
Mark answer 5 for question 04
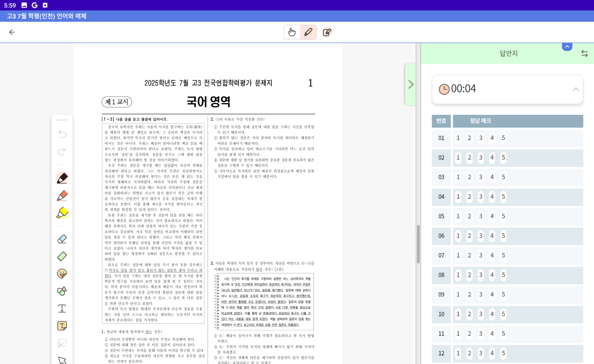(503, 197)
